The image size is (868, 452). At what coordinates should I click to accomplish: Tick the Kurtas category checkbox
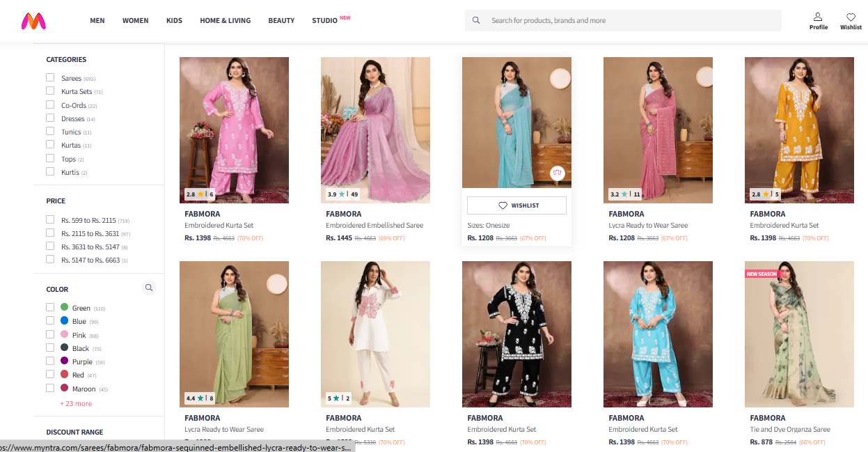[x=50, y=145]
